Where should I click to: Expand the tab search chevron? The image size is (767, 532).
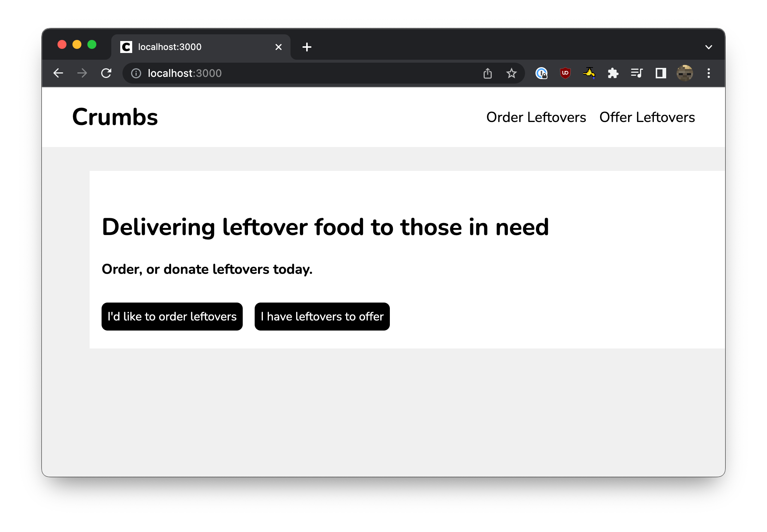click(x=708, y=47)
